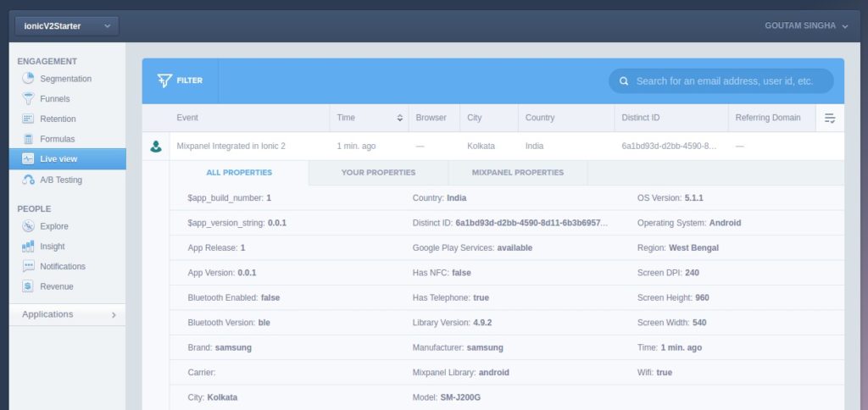Screen dimensions: 868x410
Task: Click the 'OS Version: 5.1.1' property
Action: tap(670, 197)
